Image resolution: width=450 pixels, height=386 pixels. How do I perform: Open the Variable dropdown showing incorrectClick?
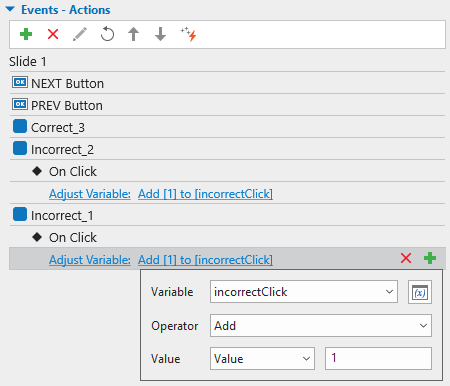(x=304, y=292)
